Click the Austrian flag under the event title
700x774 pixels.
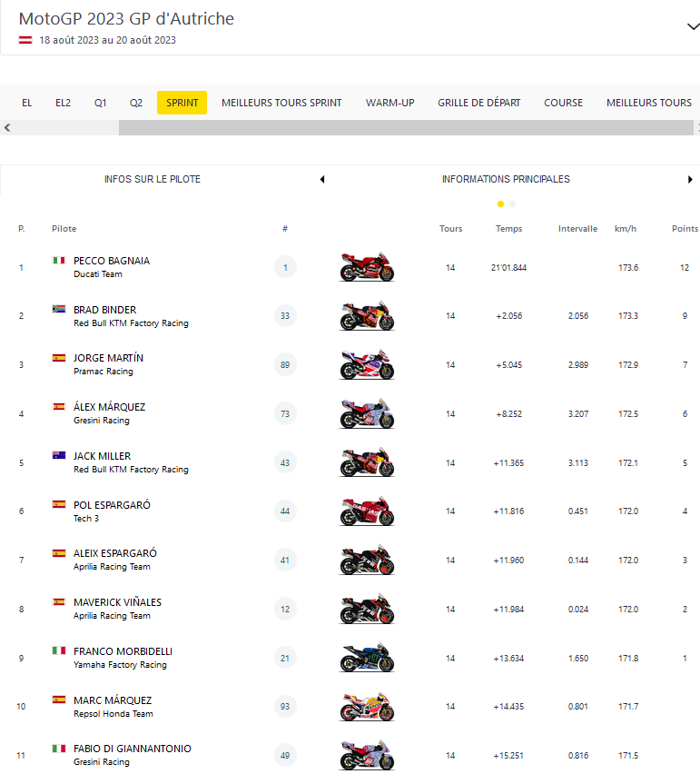pyautogui.click(x=26, y=40)
